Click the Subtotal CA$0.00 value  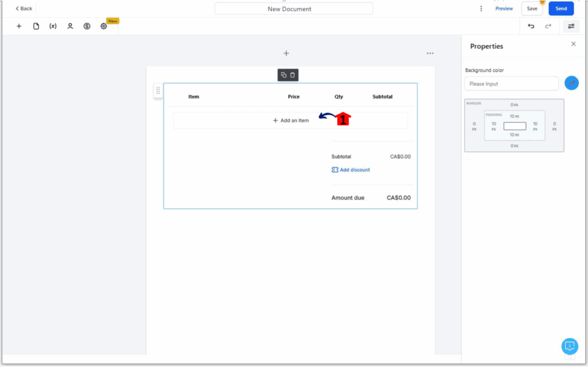tap(400, 156)
